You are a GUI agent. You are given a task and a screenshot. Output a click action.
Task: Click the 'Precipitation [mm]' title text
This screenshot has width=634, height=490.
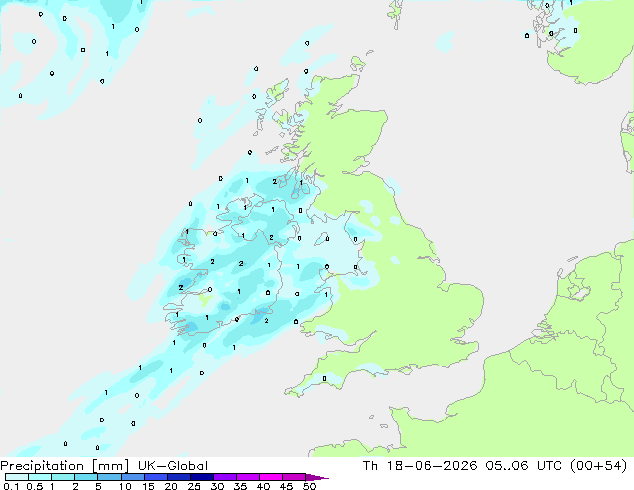64,466
